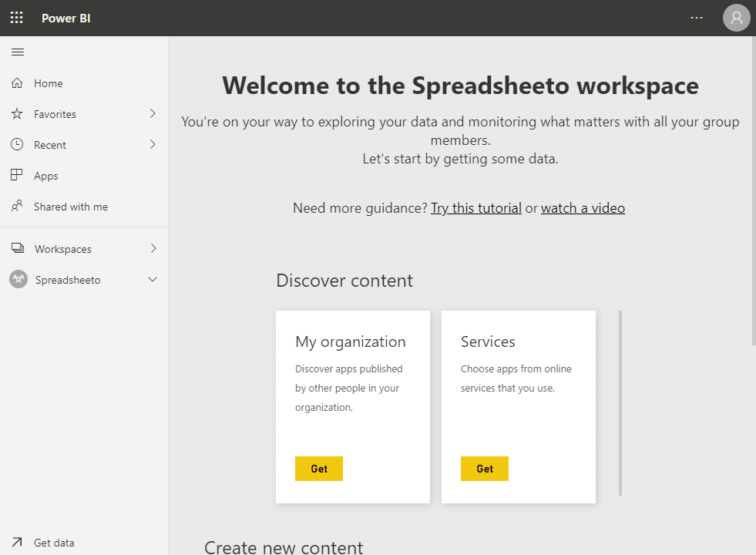Select the Favorites star icon
Viewport: 756px width, 555px height.
point(17,113)
